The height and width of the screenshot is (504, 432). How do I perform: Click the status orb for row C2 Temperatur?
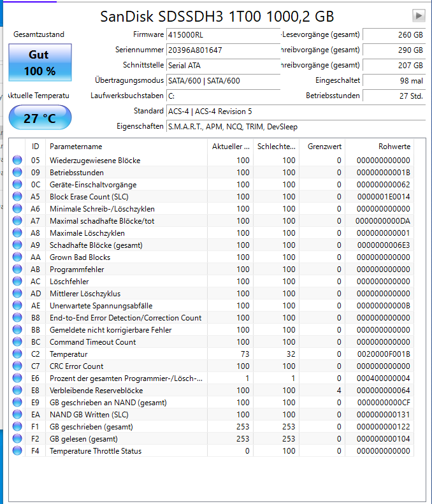tap(17, 354)
